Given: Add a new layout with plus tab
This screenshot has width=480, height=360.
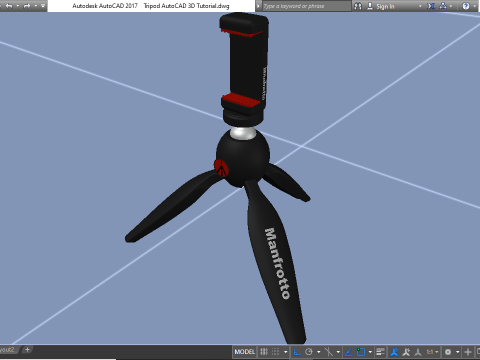Looking at the screenshot, I should [27, 350].
